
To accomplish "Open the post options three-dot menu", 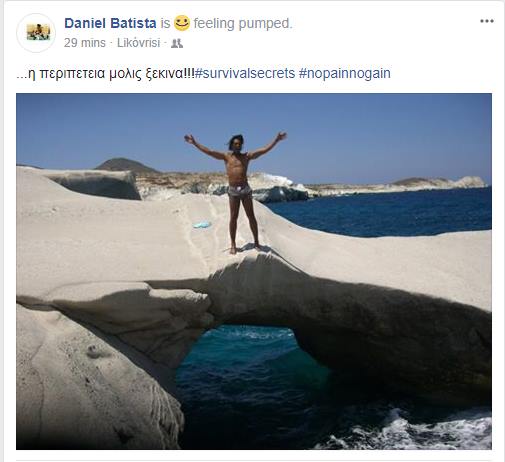I will [x=487, y=21].
